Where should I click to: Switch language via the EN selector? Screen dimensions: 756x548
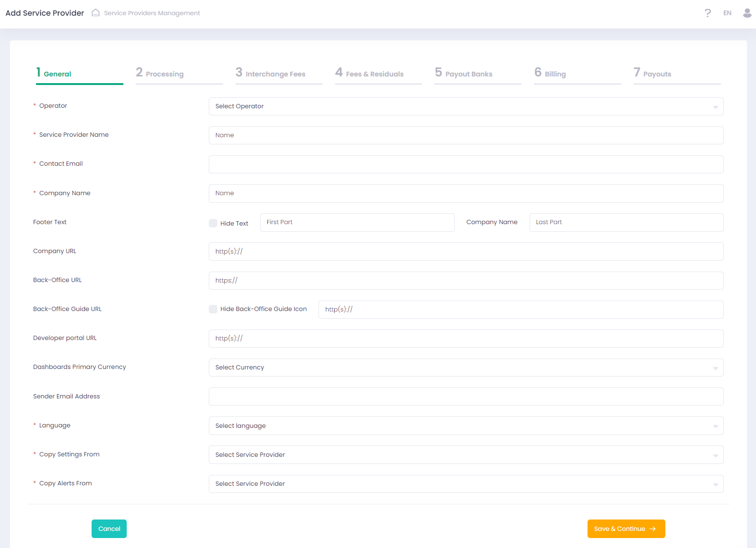[727, 13]
